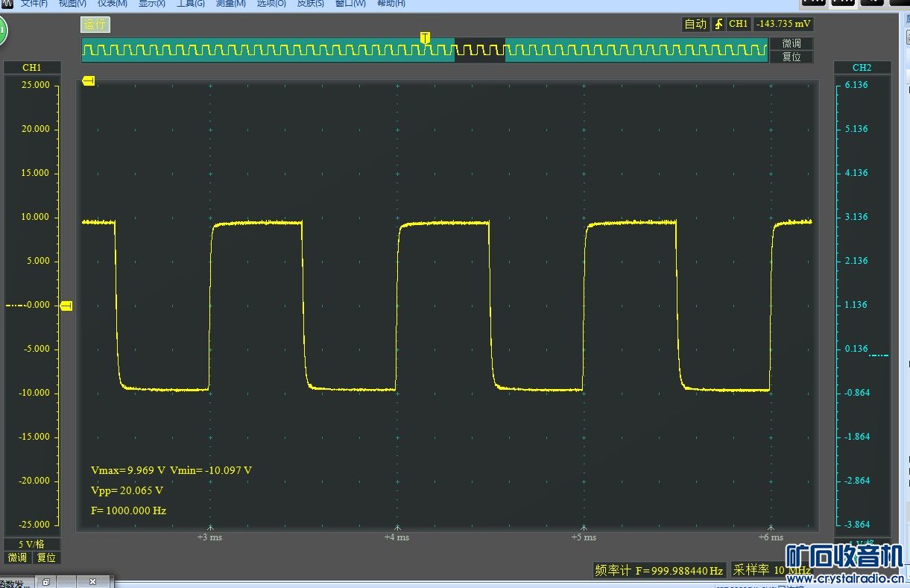
Task: Open the 测量(M) menu
Action: pos(230,4)
